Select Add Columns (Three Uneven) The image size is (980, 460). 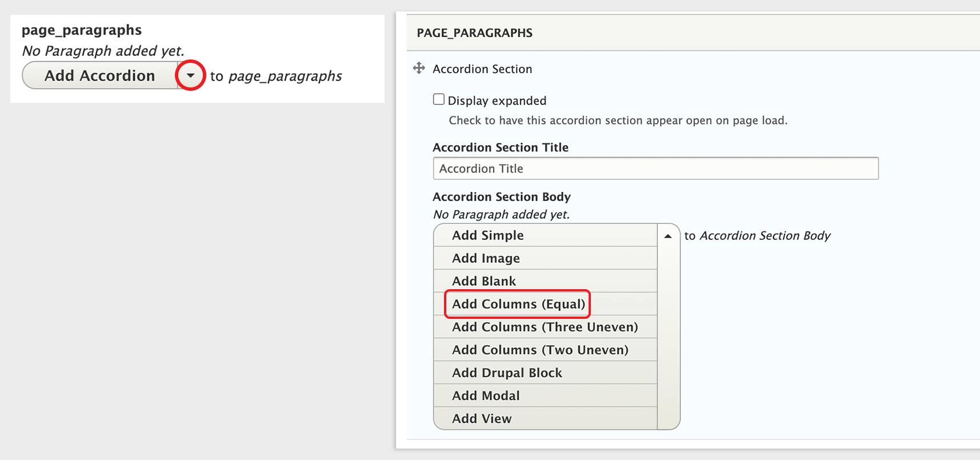click(546, 327)
